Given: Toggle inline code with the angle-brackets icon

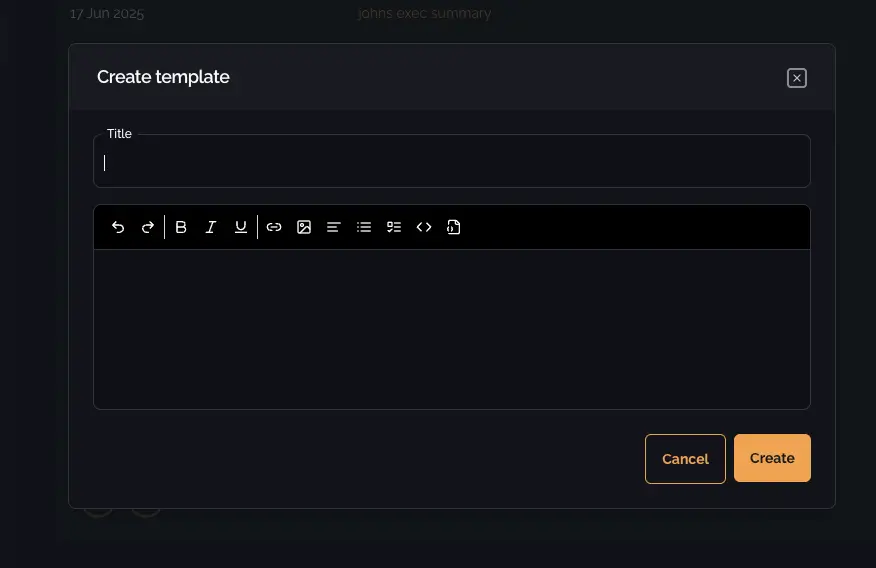Looking at the screenshot, I should coord(424,227).
